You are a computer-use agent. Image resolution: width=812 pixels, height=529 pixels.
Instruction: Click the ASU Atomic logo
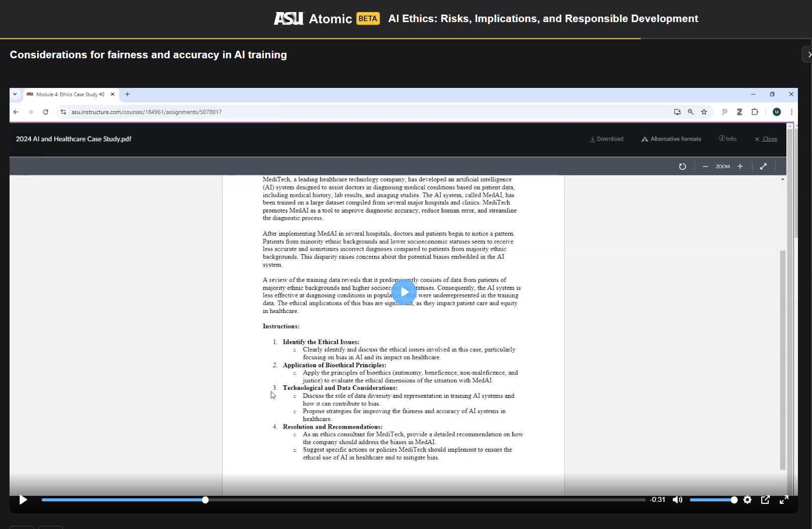click(313, 19)
